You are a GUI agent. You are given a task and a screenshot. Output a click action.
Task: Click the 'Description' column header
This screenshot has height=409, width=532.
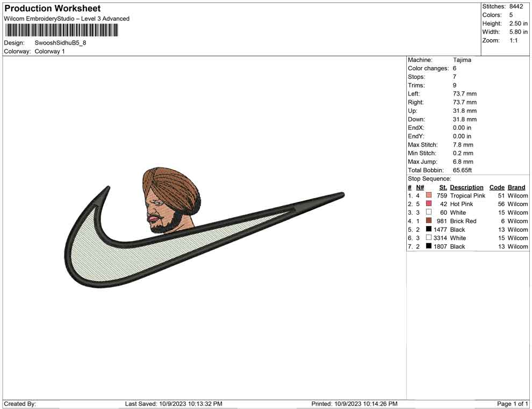(466, 187)
